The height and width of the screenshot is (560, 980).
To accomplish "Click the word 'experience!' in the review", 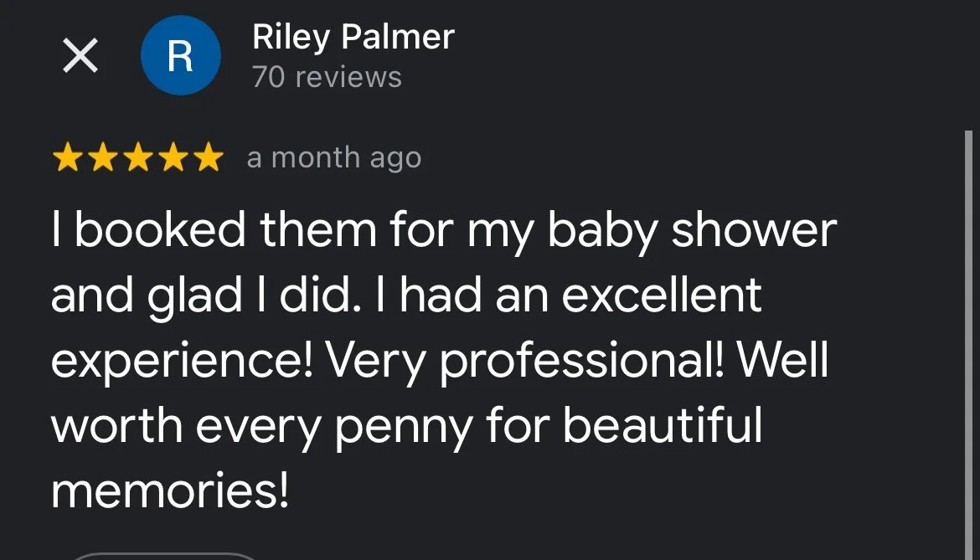I will (x=182, y=362).
